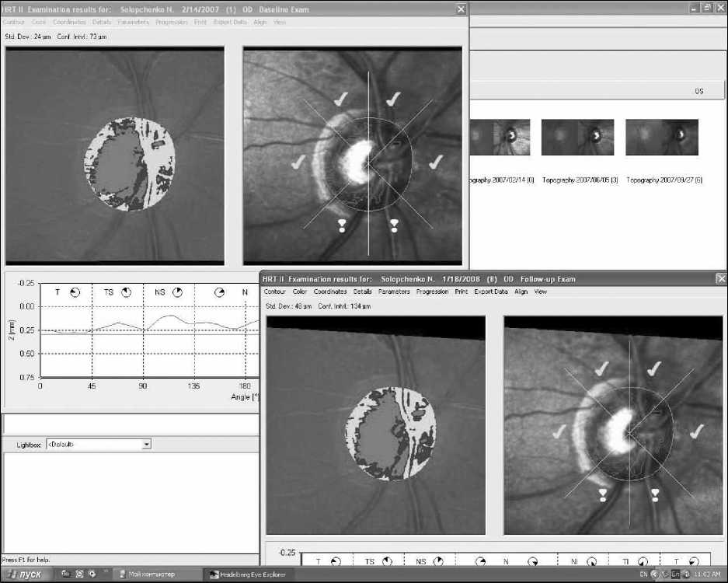The width and height of the screenshot is (728, 583).
Task: Click far-right nasal checkmark in follow-up image
Action: 697,430
